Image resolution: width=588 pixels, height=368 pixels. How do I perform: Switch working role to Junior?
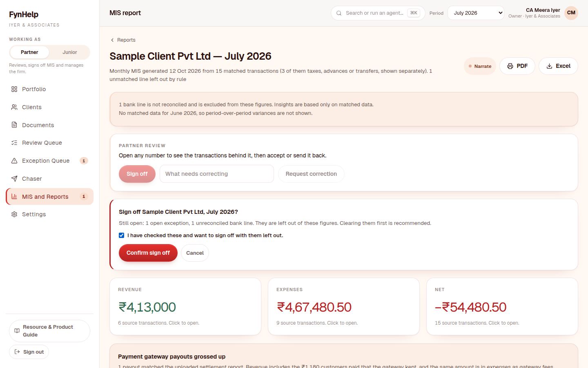point(69,52)
